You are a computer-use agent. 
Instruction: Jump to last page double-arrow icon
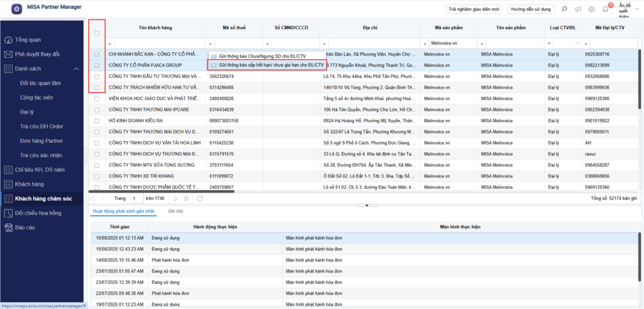186,198
